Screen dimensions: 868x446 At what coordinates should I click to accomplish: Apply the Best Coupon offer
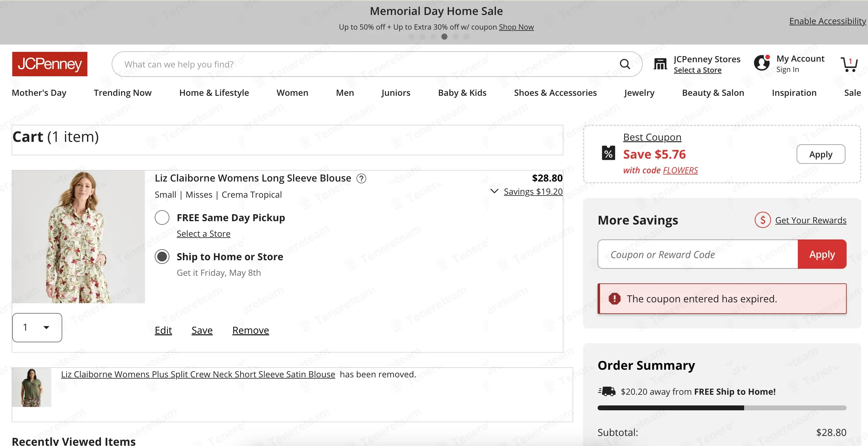pyautogui.click(x=820, y=154)
